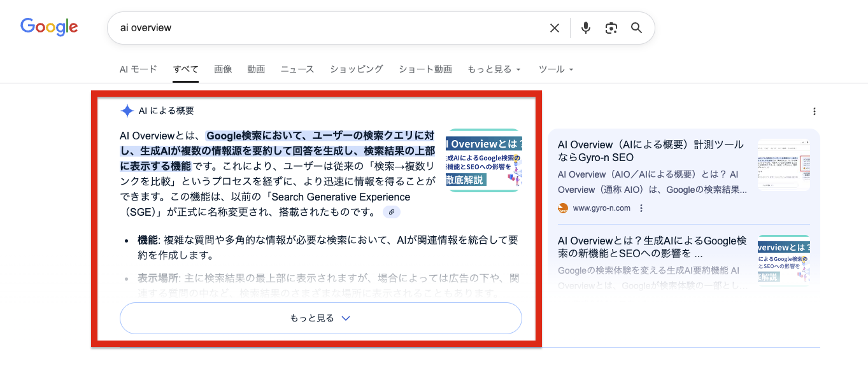The image size is (868, 366).
Task: Open the second source card thumbnail
Action: pos(783,261)
